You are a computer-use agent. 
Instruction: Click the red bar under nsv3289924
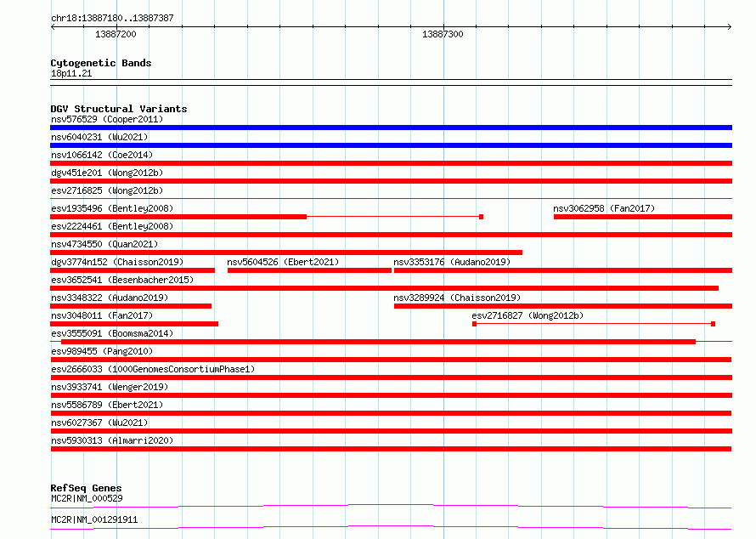pyautogui.click(x=563, y=306)
